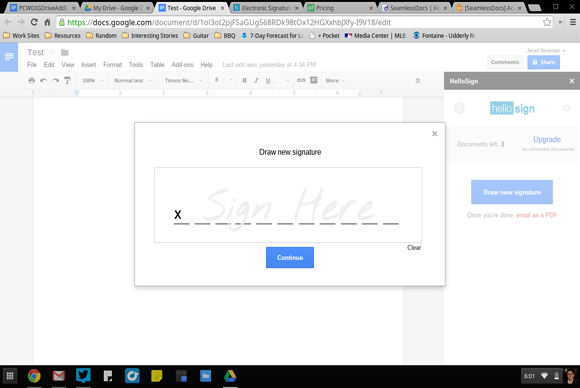Screen dimensions: 580x388
Task: Close the Draw new signature dialog
Action: pos(435,134)
